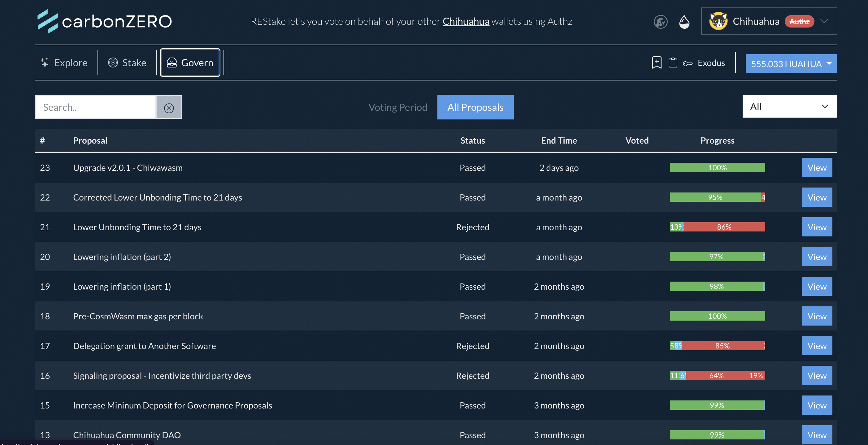View proposal 23 Upgrade v2.0.1 - Chiwawasm
868x445 pixels.
817,168
